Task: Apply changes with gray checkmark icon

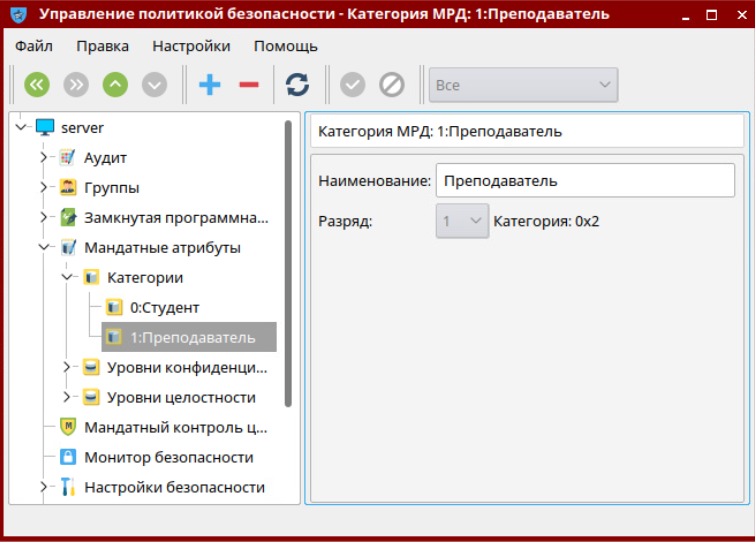Action: pos(352,85)
